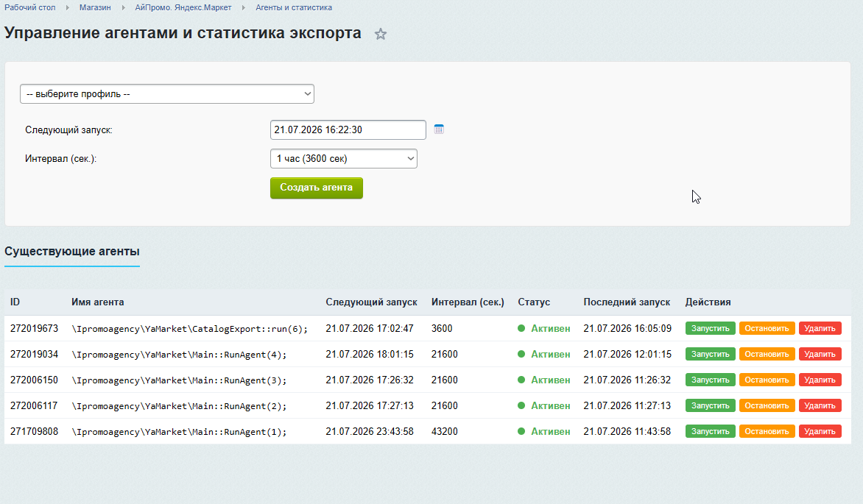Remove agent RunAgent(1) with Удалить

(820, 431)
